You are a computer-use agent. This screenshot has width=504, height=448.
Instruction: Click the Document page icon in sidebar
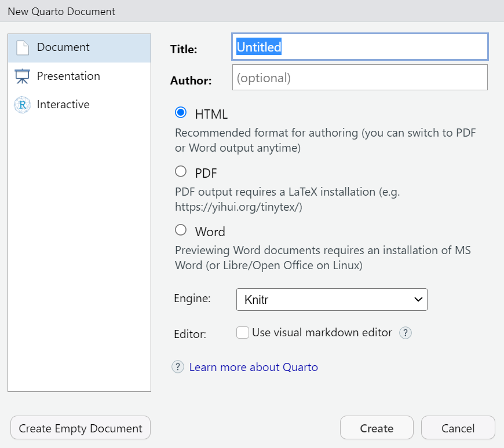(x=22, y=47)
